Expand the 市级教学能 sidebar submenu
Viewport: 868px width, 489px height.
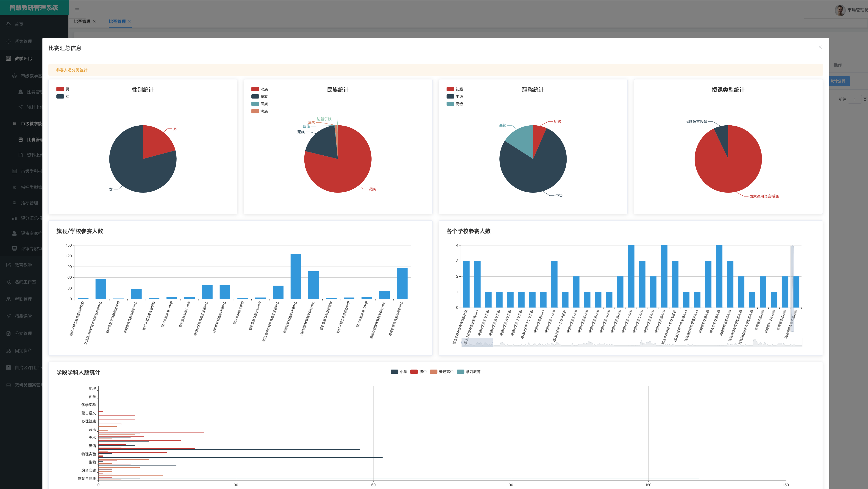click(31, 124)
